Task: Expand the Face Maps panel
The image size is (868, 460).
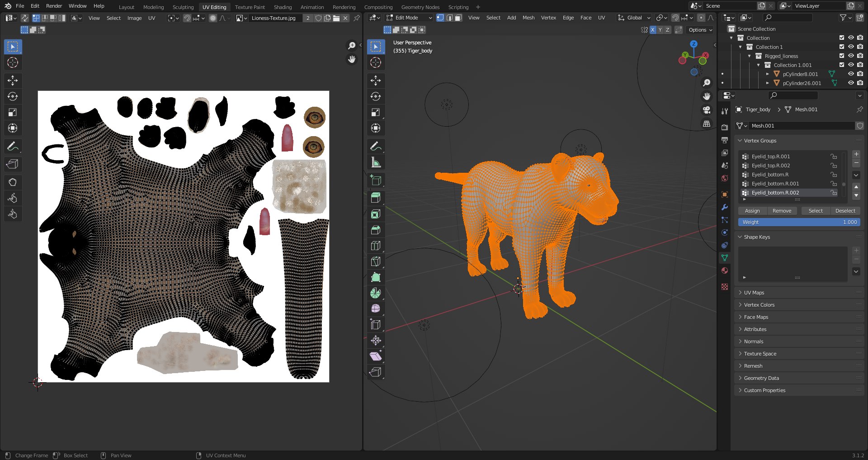Action: (x=756, y=317)
